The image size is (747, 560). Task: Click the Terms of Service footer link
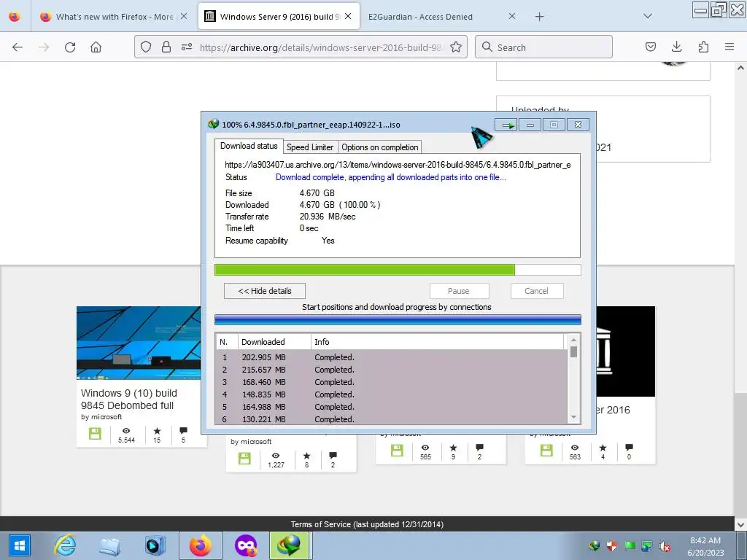368,524
